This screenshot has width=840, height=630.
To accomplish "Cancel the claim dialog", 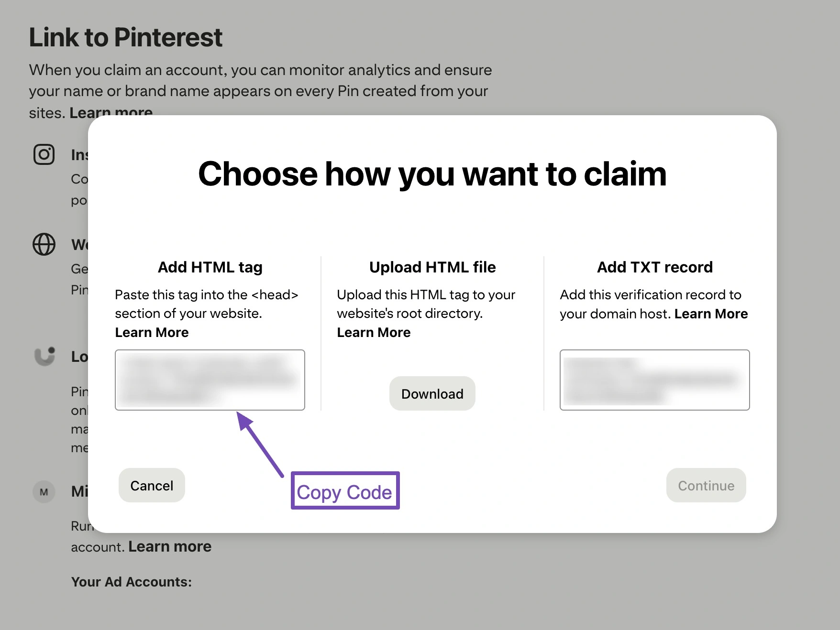I will [x=152, y=485].
